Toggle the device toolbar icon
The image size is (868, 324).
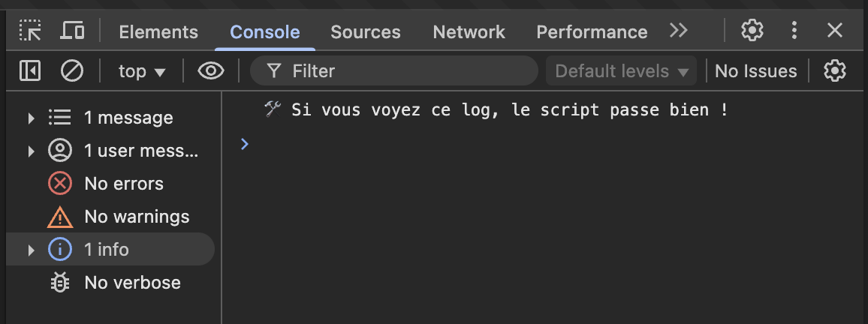[x=72, y=31]
